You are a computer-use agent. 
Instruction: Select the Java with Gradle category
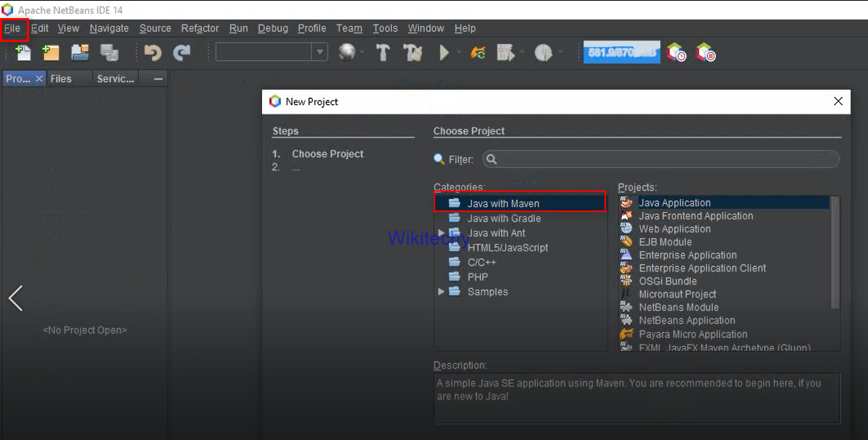pos(504,219)
